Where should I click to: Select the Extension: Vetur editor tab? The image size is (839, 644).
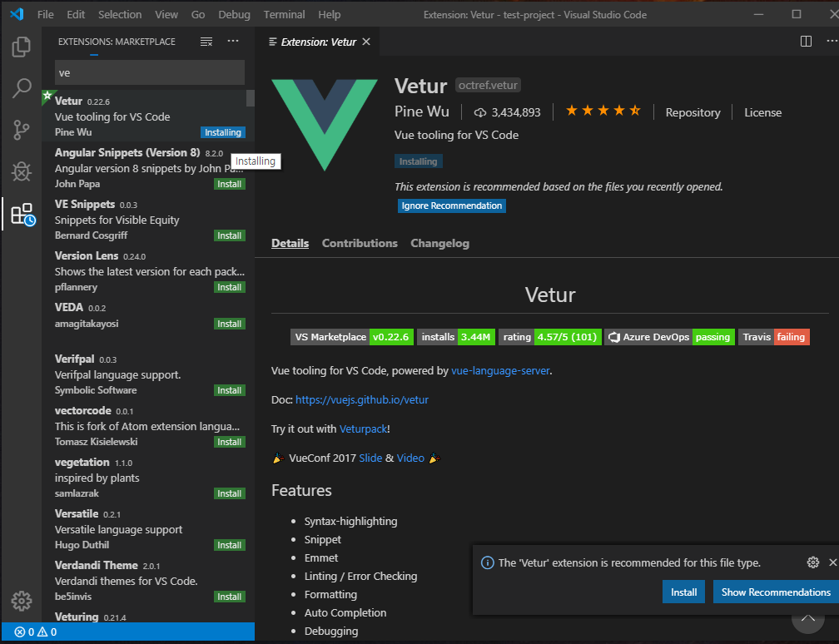pyautogui.click(x=318, y=42)
